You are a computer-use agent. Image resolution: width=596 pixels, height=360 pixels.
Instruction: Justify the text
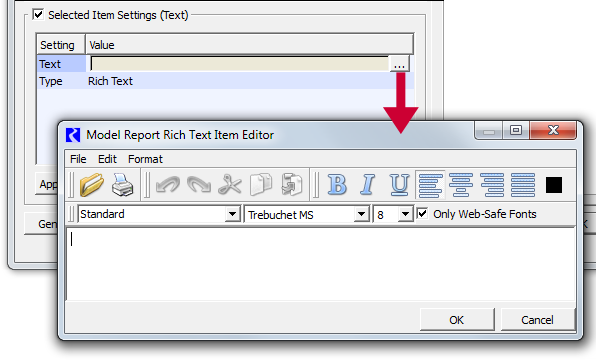[523, 185]
